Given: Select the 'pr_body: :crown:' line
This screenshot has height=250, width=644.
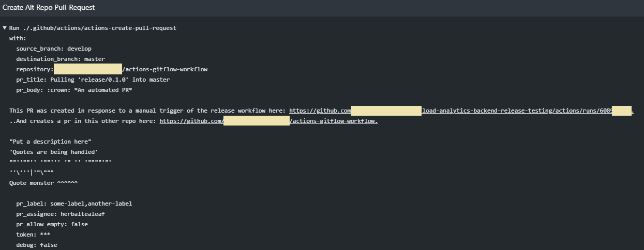Looking at the screenshot, I should tap(74, 90).
